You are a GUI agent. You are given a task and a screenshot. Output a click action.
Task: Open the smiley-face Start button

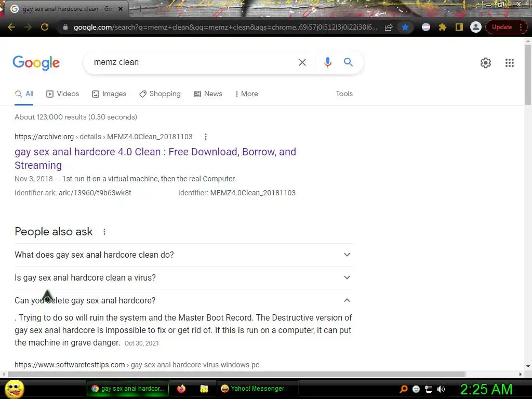pos(15,389)
